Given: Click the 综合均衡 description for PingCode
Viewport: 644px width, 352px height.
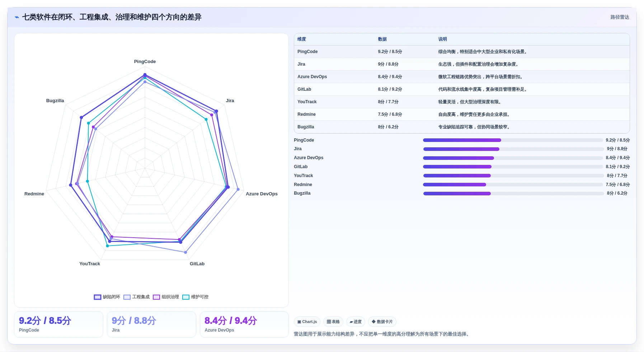Looking at the screenshot, I should [483, 52].
